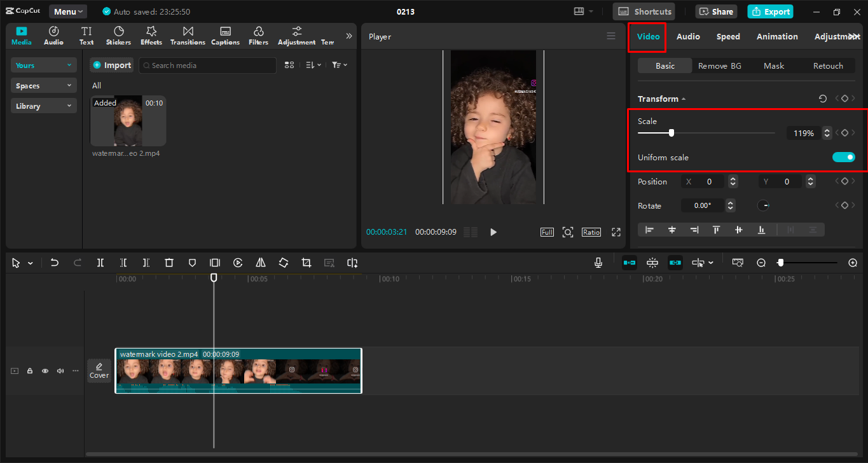Open the Remove BG tab
868x463 pixels.
[x=719, y=66]
